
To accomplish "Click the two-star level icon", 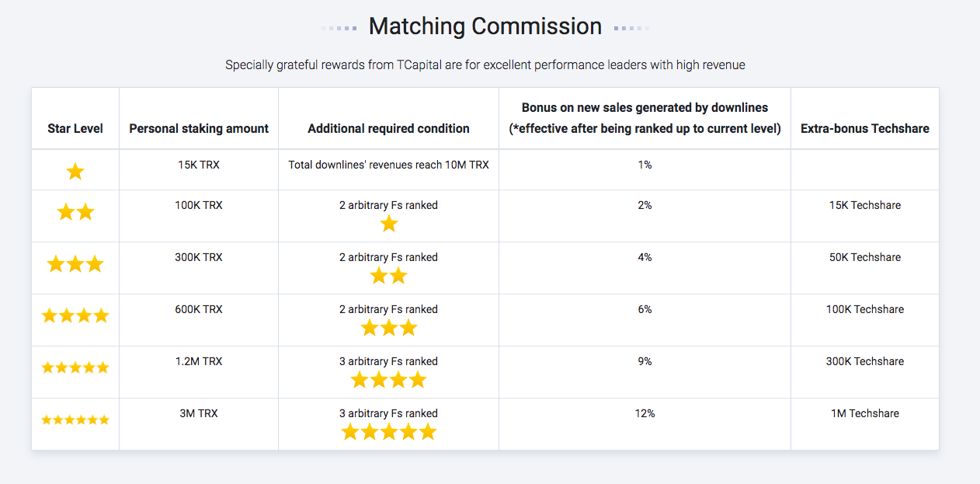I will [x=75, y=211].
